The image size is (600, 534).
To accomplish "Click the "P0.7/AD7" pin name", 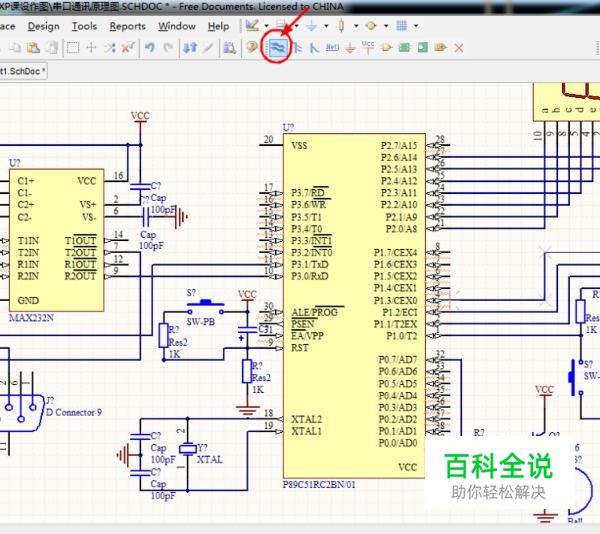I will click(x=398, y=360).
